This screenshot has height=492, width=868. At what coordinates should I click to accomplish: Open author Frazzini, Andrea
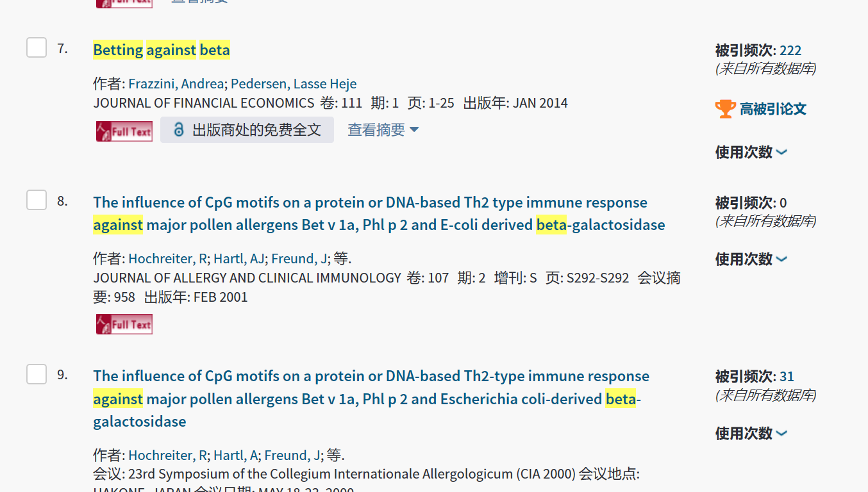tap(176, 84)
